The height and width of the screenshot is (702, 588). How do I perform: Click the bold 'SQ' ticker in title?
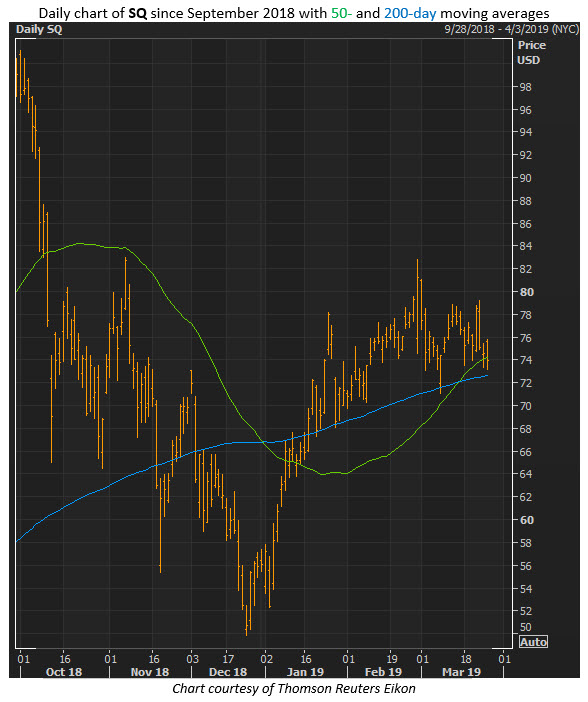137,13
